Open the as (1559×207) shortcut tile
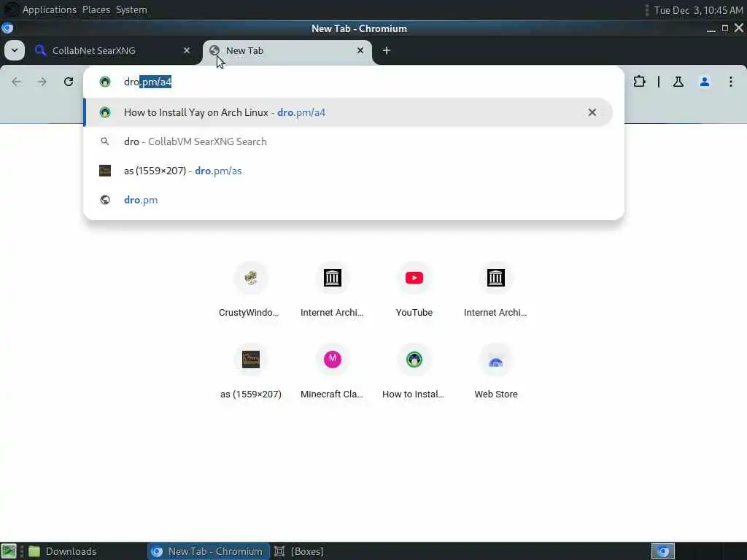Viewport: 747px width, 560px height. [x=251, y=373]
